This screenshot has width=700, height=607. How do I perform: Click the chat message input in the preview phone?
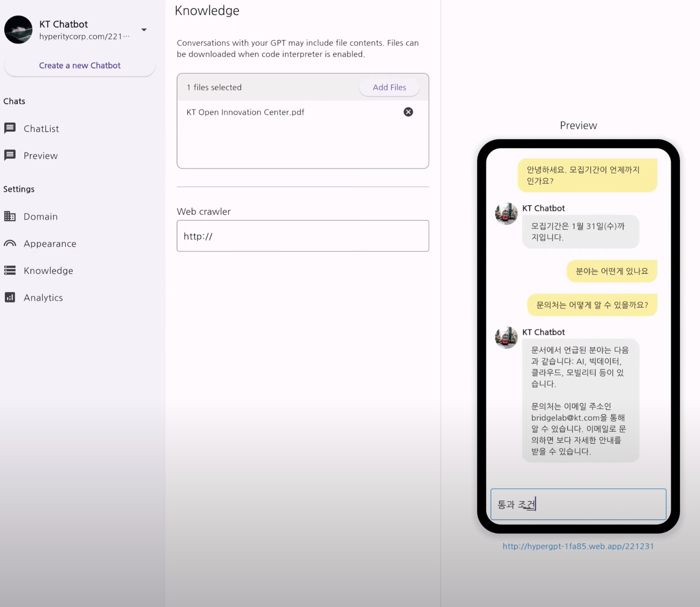578,504
